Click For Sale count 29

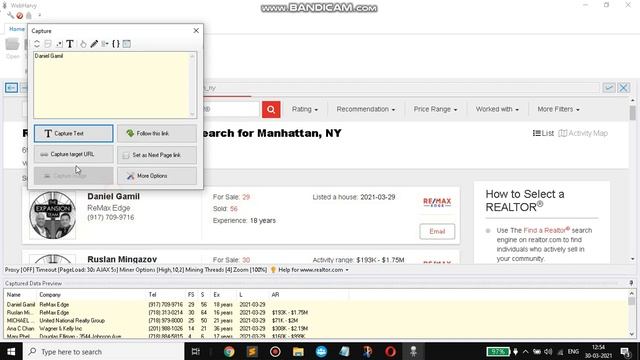[x=246, y=197]
